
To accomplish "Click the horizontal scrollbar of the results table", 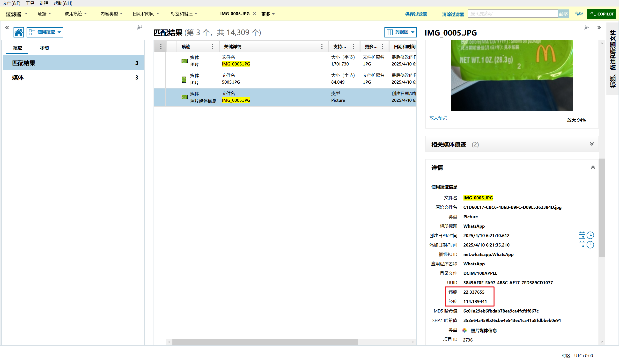I will (x=265, y=342).
